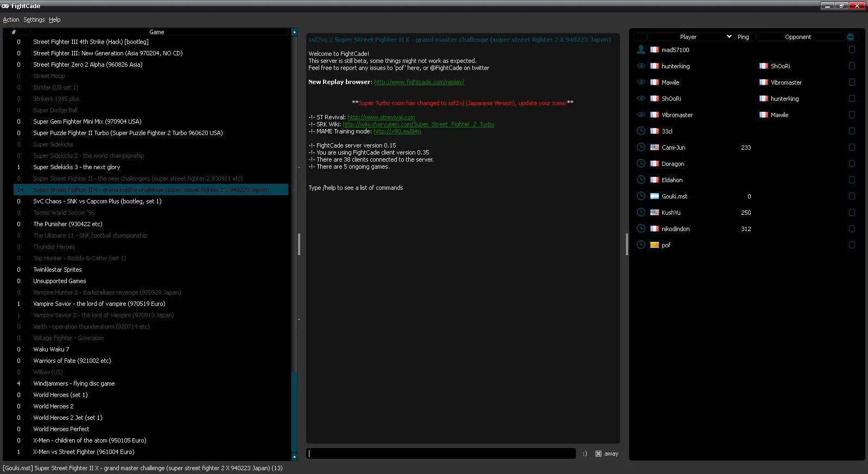Click the spectate eye icon beside Vibromaster player row

(x=641, y=114)
